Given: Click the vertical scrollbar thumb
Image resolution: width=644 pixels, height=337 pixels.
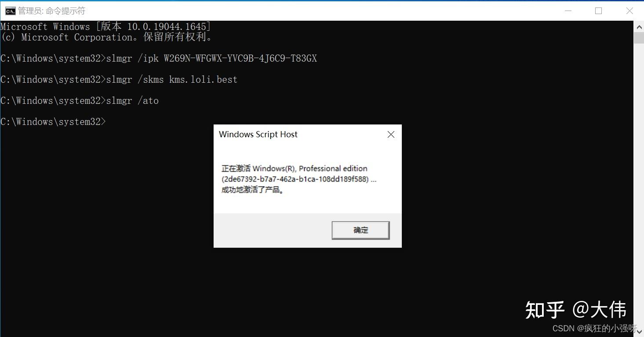Looking at the screenshot, I should coord(639,38).
